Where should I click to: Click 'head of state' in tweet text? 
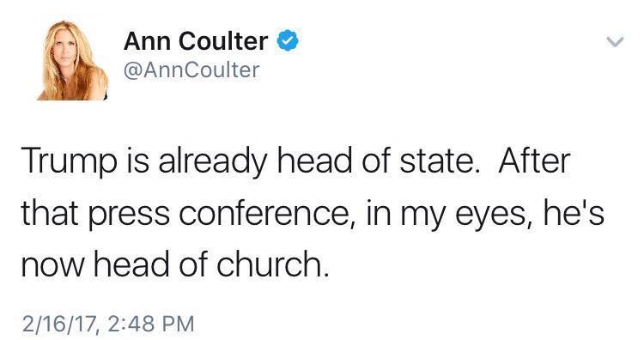(379, 161)
